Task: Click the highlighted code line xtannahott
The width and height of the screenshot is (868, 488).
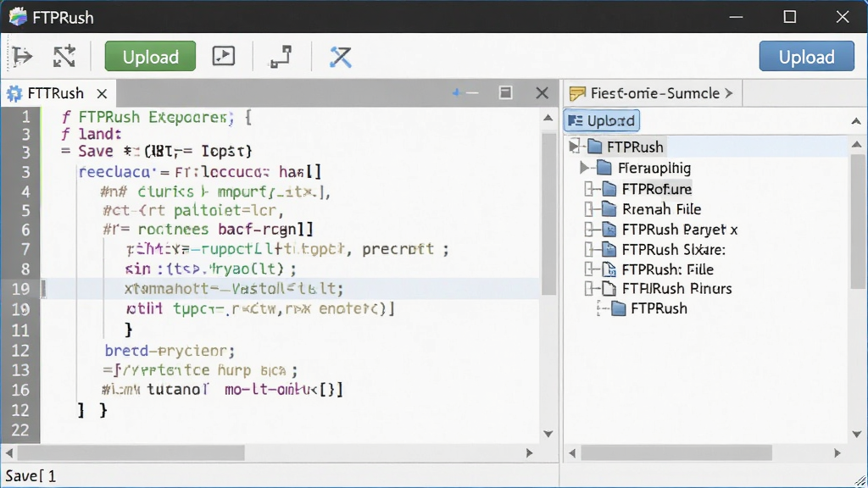Action: pyautogui.click(x=234, y=288)
